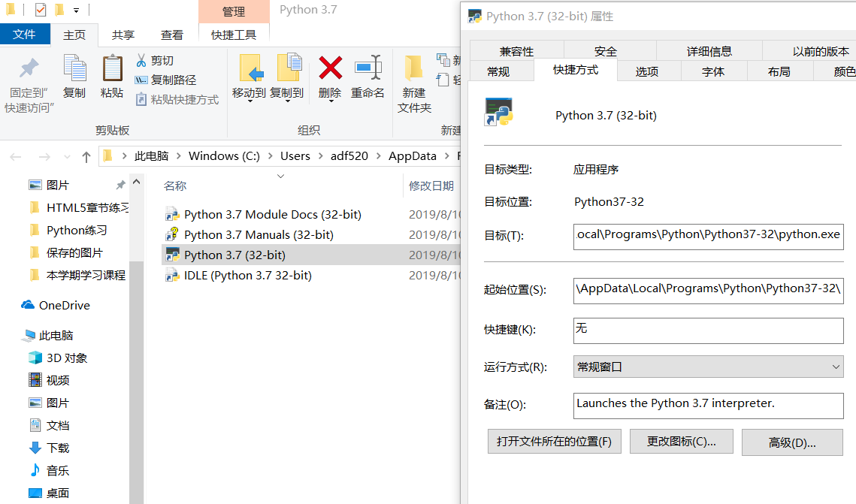Click the Rename icon in ribbon
Viewport: 856px width, 504px height.
368,68
